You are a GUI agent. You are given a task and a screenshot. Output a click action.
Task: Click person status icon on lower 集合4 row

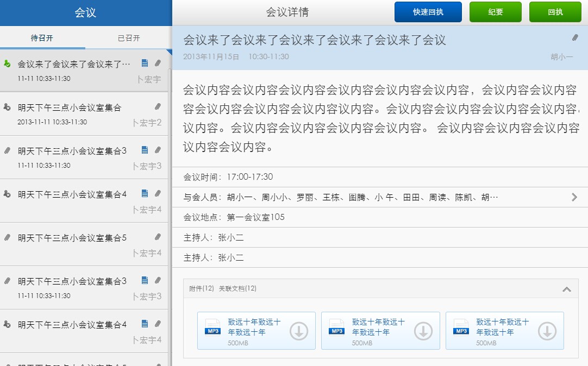coord(7,324)
